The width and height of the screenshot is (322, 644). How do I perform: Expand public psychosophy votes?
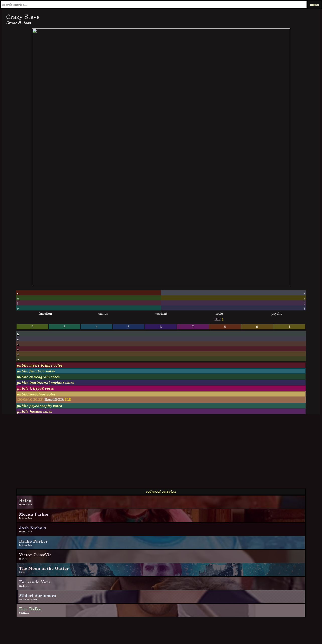coord(161,406)
